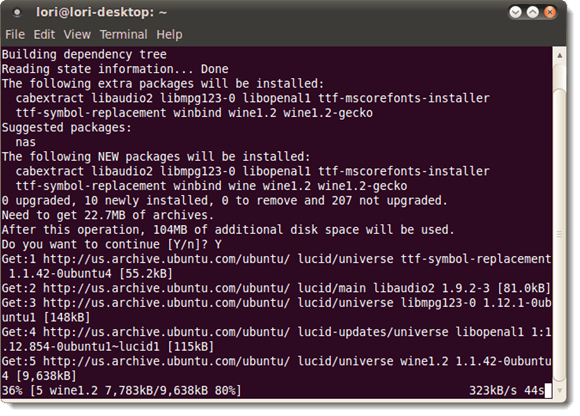Open the Edit menu
The width and height of the screenshot is (580, 416).
pos(44,35)
